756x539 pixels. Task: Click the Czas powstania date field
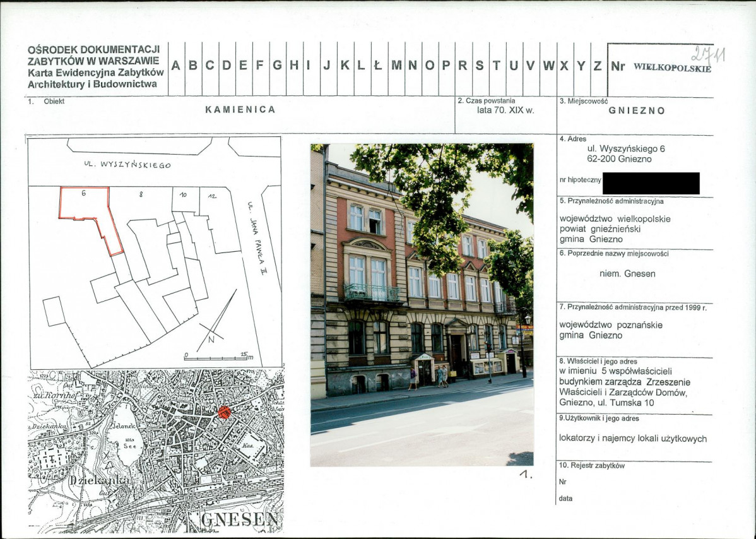click(505, 110)
